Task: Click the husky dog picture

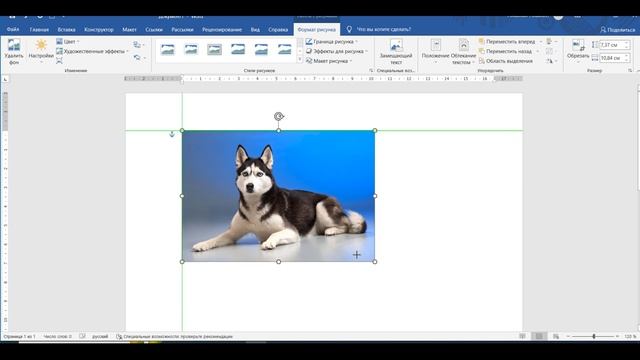Action: pos(278,196)
